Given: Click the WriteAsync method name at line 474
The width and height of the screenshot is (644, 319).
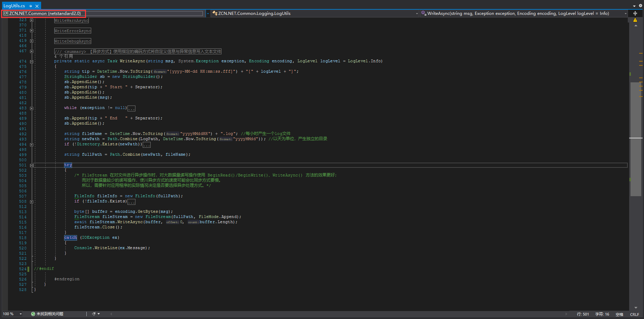Looking at the screenshot, I should pos(132,61).
